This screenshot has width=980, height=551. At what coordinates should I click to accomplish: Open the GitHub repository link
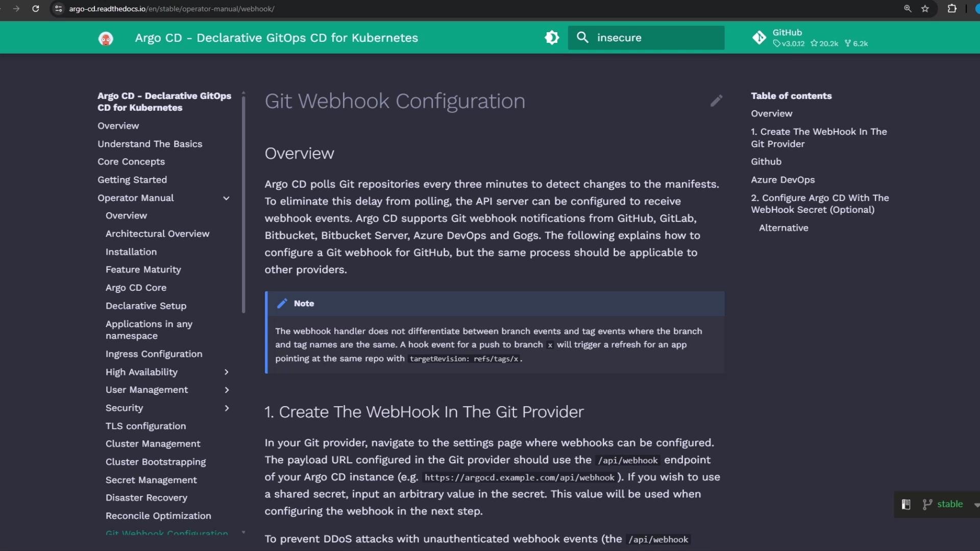point(811,38)
